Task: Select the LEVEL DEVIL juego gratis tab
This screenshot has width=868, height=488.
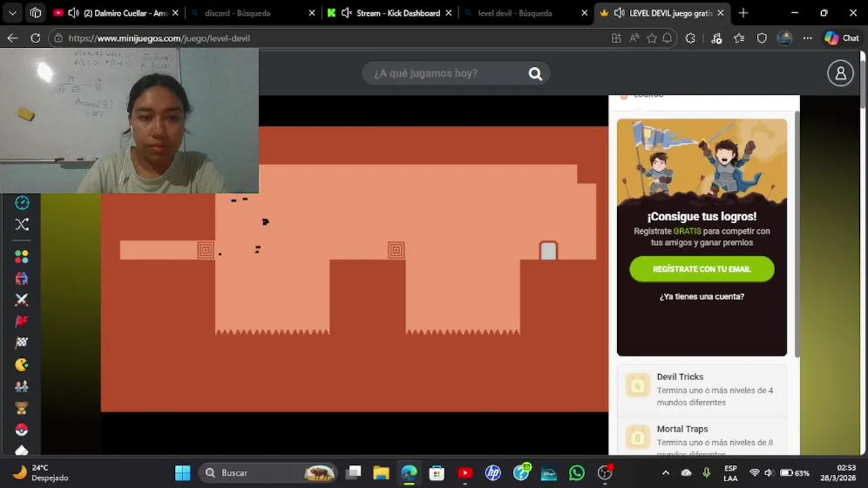Action: click(x=662, y=13)
